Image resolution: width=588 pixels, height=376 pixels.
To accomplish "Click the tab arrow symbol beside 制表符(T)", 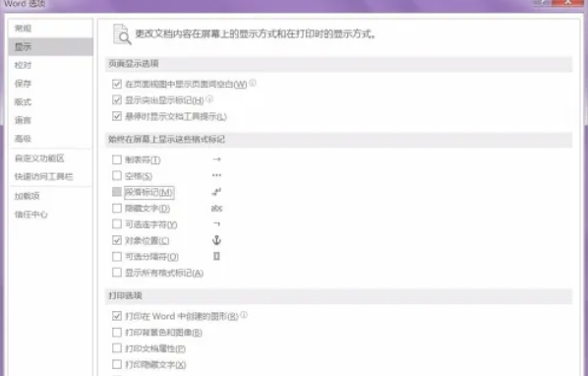I will (216, 159).
